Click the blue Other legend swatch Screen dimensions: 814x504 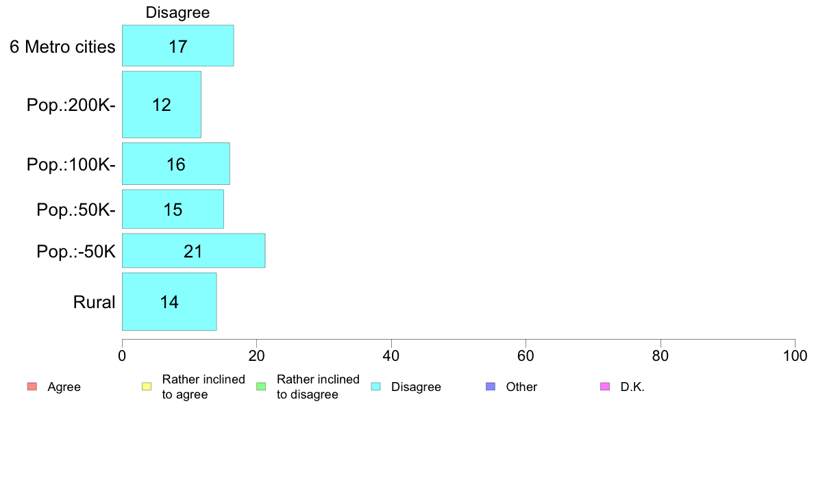490,387
